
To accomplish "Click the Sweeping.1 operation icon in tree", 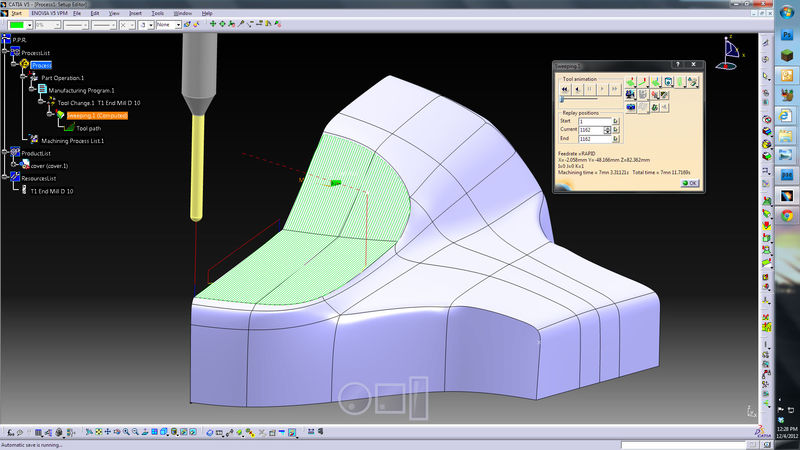I will (x=60, y=115).
